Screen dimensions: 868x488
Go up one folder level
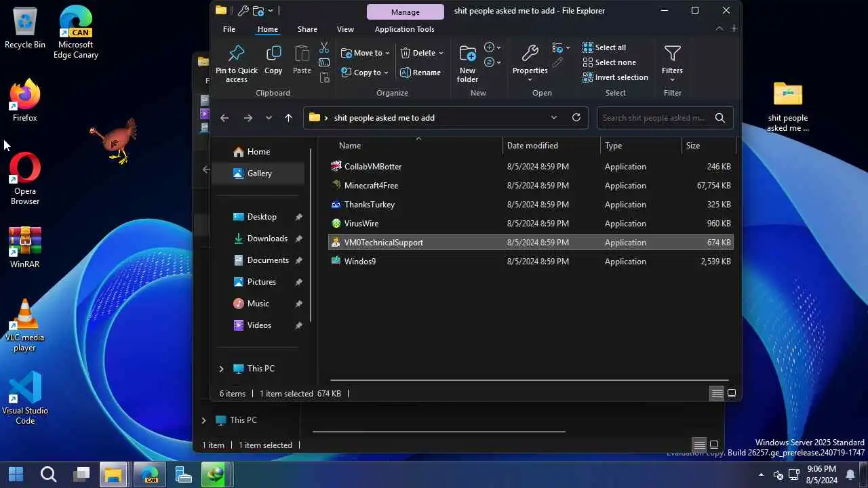pos(288,118)
